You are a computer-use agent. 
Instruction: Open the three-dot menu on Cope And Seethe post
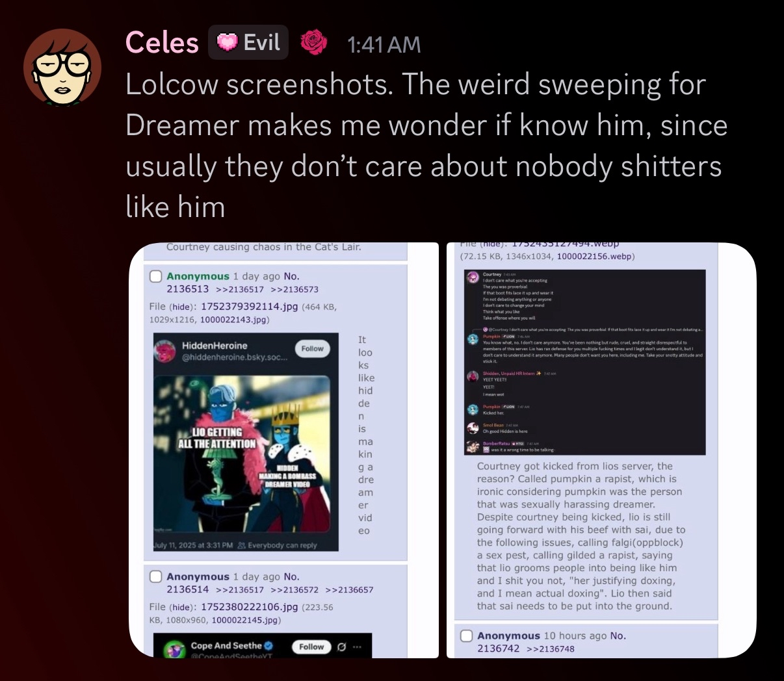357,647
